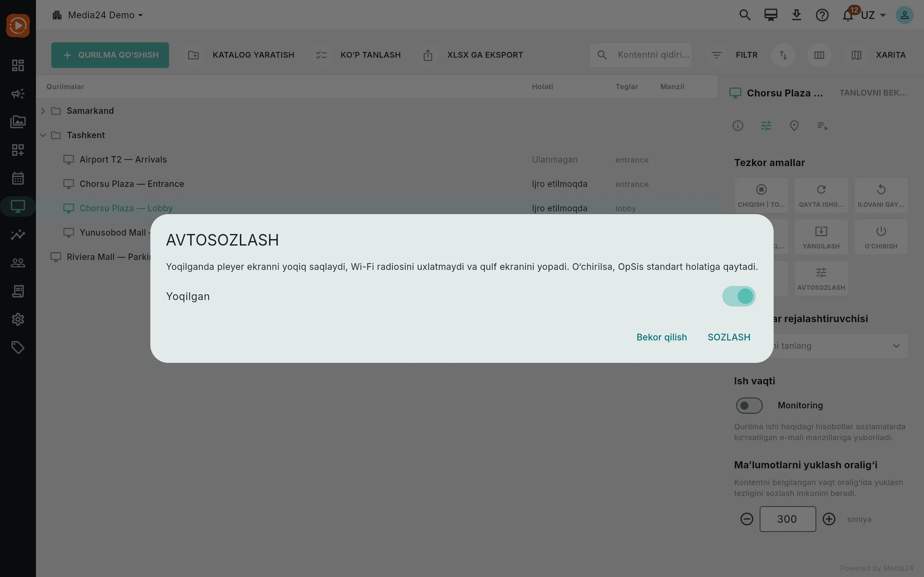
Task: Open the Media24 Demo organization dropdown
Action: pos(98,15)
